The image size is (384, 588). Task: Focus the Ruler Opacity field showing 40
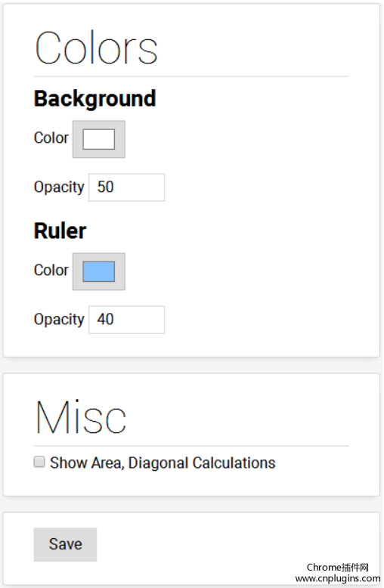pos(127,320)
